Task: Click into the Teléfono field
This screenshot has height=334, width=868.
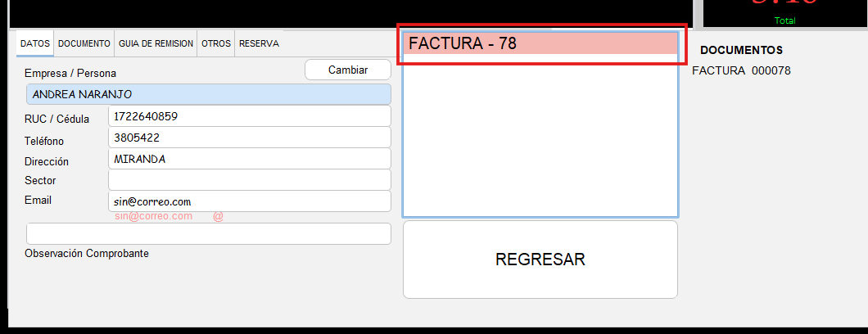Action: pos(249,138)
